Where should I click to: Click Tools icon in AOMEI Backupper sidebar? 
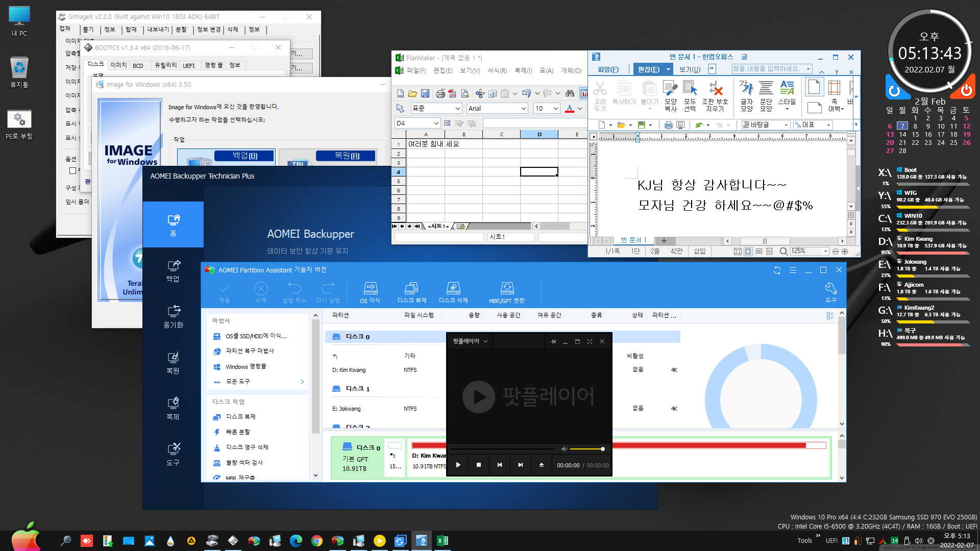pos(173,454)
